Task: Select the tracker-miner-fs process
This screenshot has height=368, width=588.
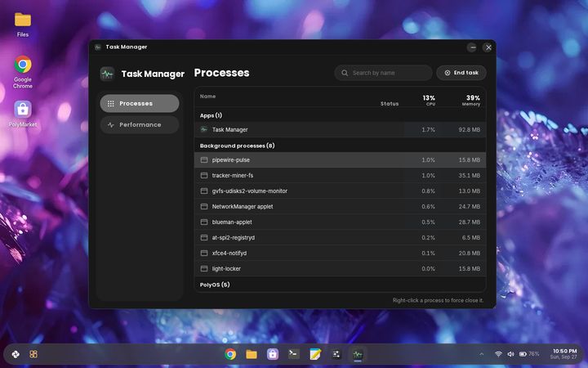Action: (x=340, y=175)
